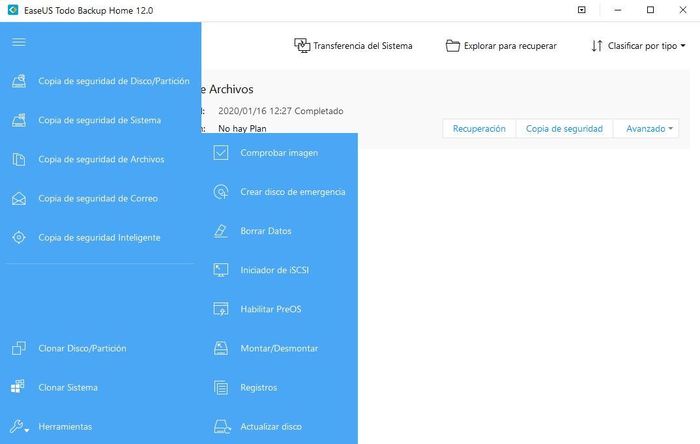The width and height of the screenshot is (700, 444).
Task: Expand the Avanzado dropdown
Action: pos(646,129)
